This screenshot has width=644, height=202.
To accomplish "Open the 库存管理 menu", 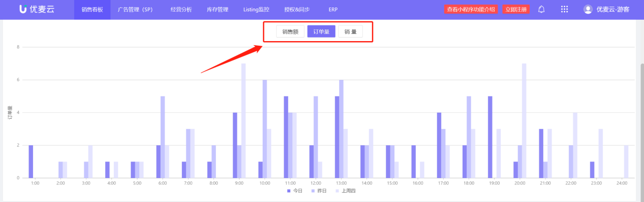I will click(x=218, y=9).
